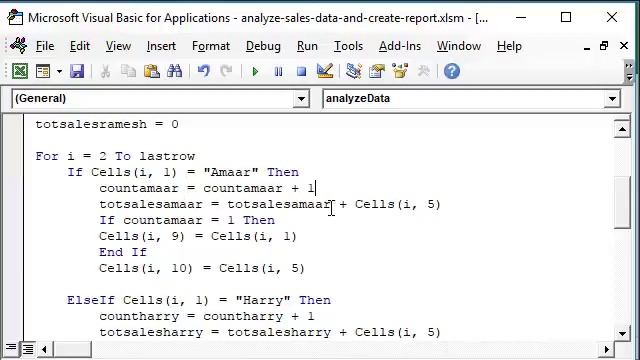Expand Insert UserForm dropdown arrow

pyautogui.click(x=59, y=71)
